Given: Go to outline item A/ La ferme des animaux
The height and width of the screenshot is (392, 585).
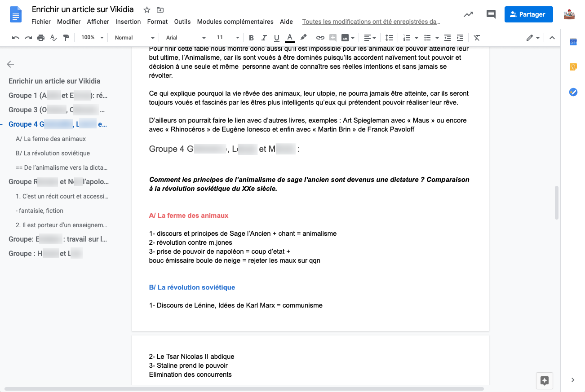Looking at the screenshot, I should (x=51, y=139).
